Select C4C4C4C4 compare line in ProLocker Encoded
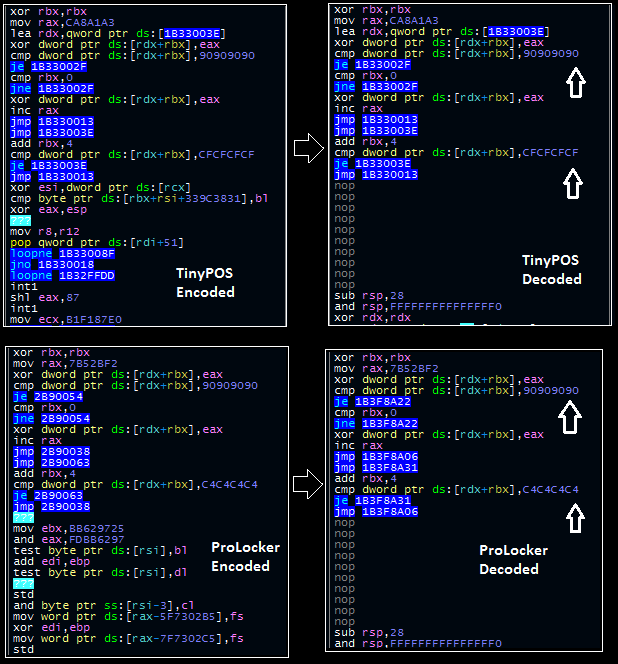 pyautogui.click(x=135, y=485)
